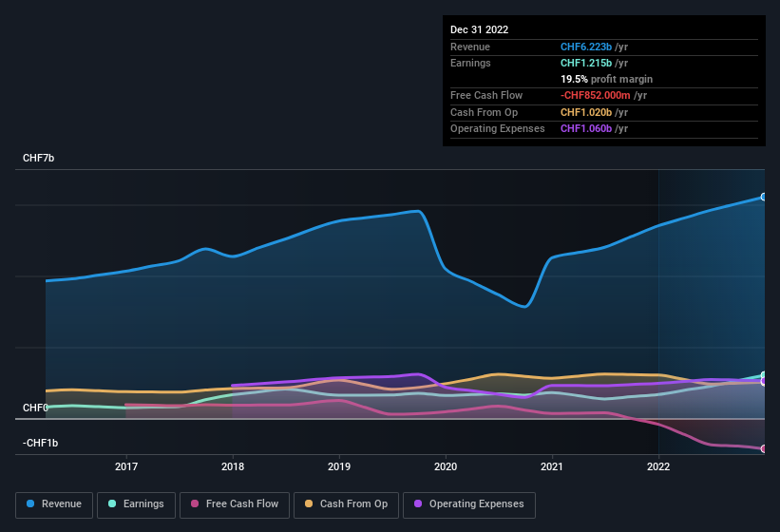This screenshot has height=532, width=780.
Task: Click the Earnings label in the tooltip
Action: [x=470, y=63]
